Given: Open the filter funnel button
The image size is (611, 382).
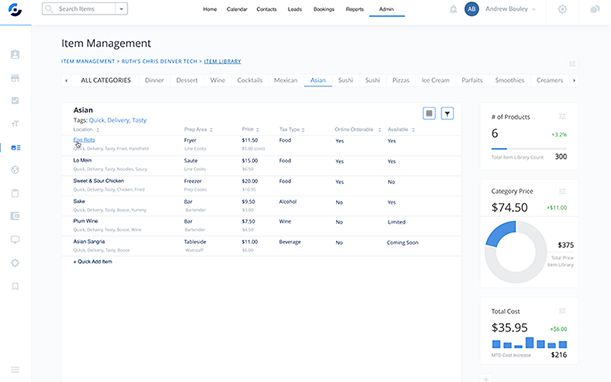Looking at the screenshot, I should pos(447,113).
